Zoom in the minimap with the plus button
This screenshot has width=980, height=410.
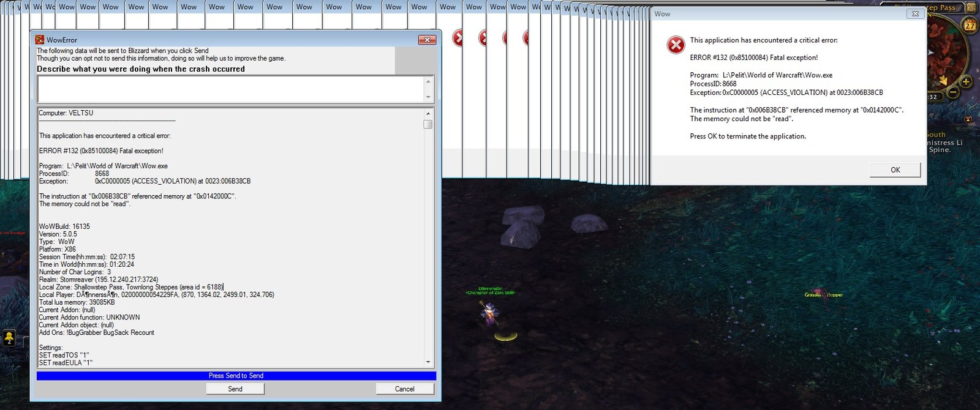[x=966, y=81]
